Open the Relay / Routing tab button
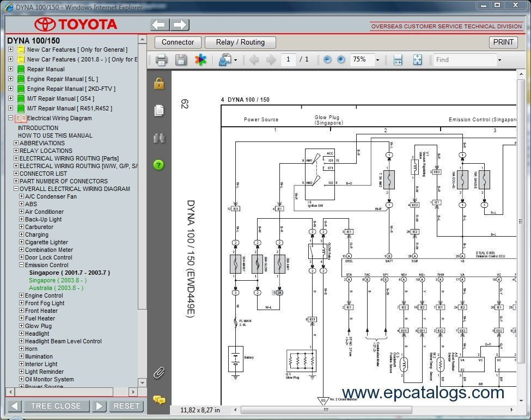 click(240, 42)
